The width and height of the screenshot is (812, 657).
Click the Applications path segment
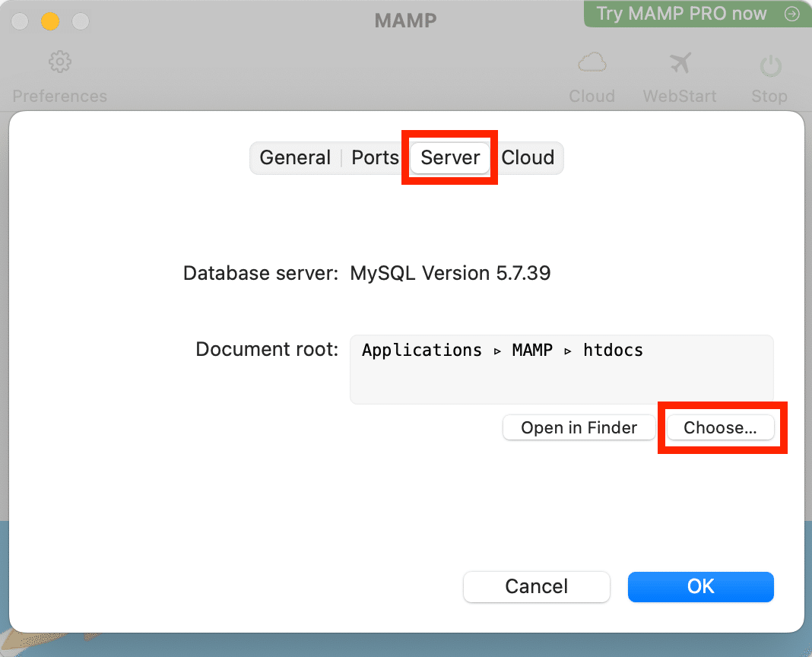421,351
